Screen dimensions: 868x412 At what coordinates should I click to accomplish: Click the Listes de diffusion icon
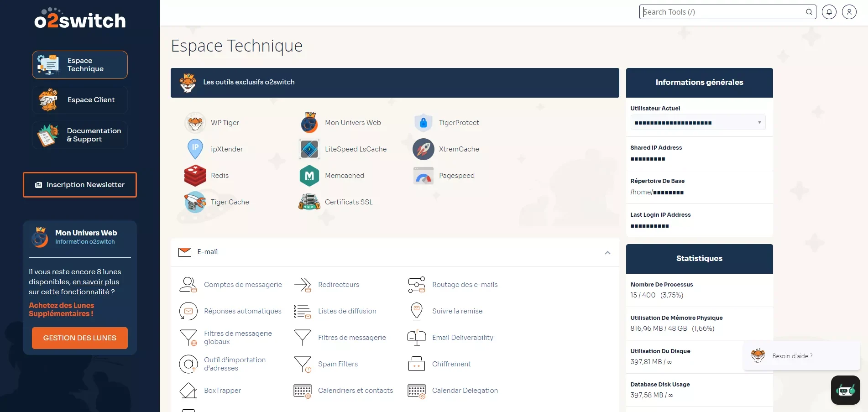click(303, 311)
